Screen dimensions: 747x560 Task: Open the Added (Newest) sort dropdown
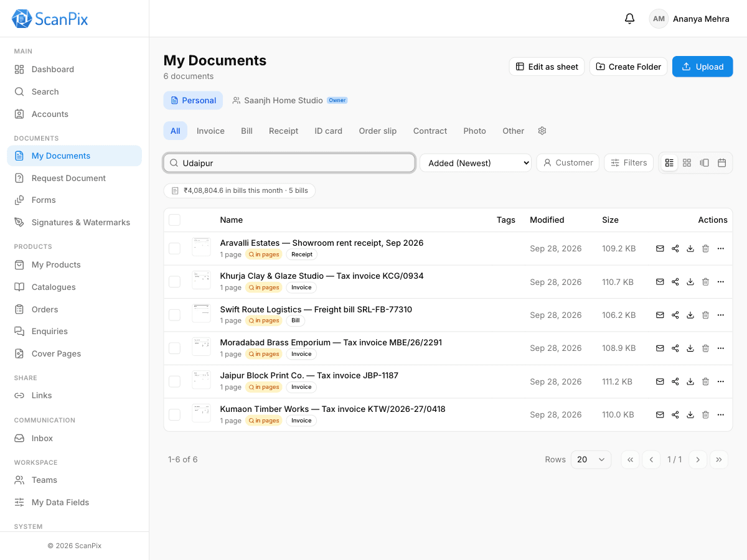coord(476,163)
